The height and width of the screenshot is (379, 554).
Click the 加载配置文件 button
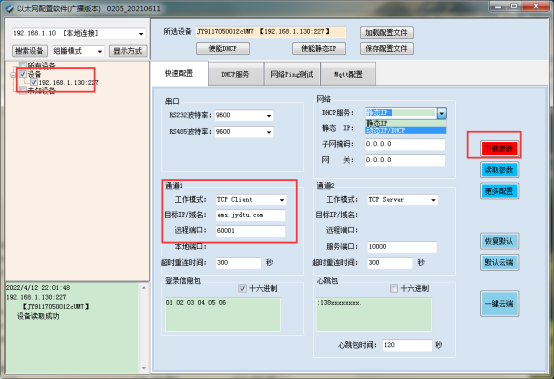point(387,32)
